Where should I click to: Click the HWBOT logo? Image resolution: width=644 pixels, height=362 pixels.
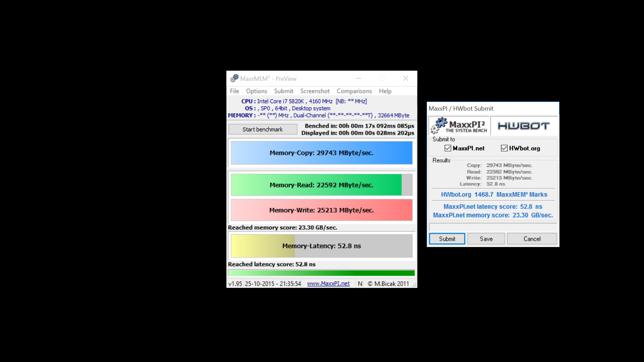524,126
